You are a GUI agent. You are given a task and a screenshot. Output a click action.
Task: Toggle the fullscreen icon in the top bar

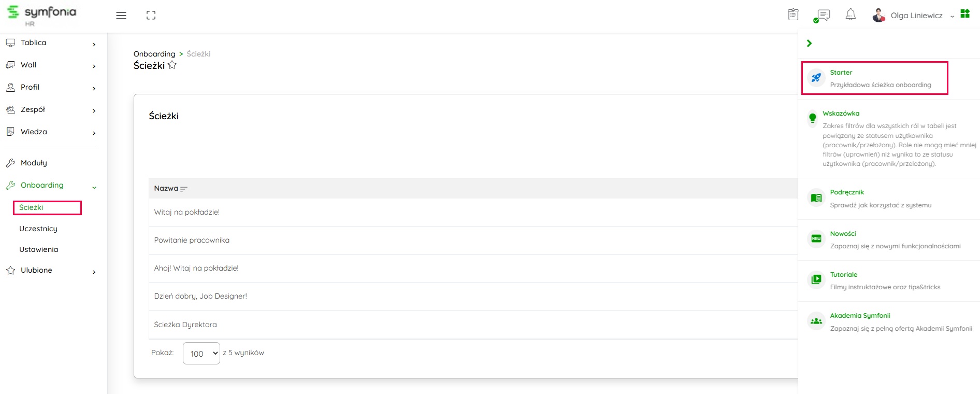coord(151,15)
